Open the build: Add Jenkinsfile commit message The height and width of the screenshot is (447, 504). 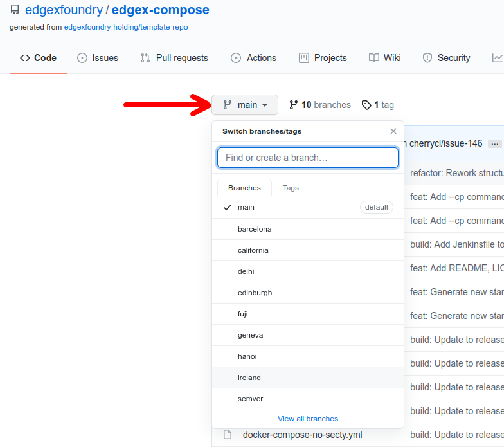pos(457,244)
